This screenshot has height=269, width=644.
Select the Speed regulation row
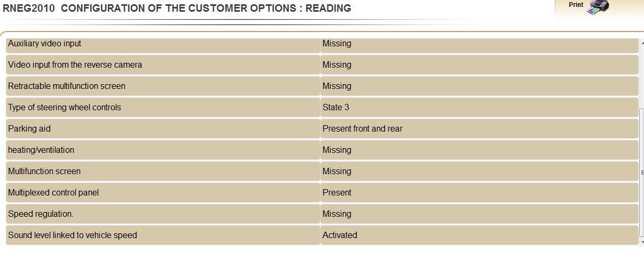coord(322,214)
